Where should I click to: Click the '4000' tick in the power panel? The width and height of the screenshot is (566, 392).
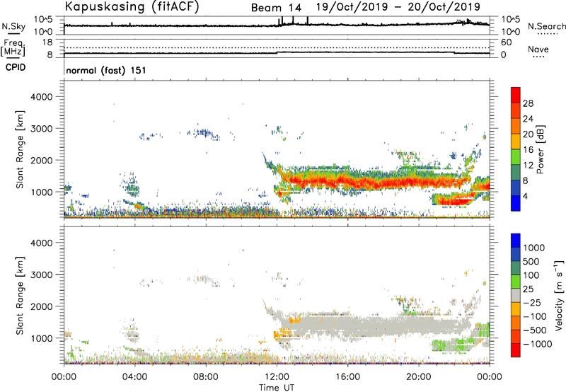tap(42, 97)
